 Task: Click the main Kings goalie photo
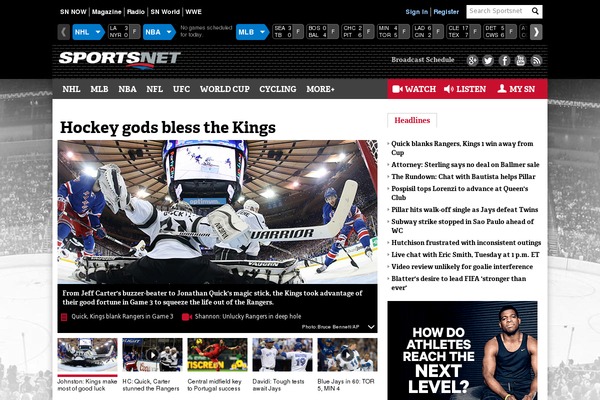point(217,212)
